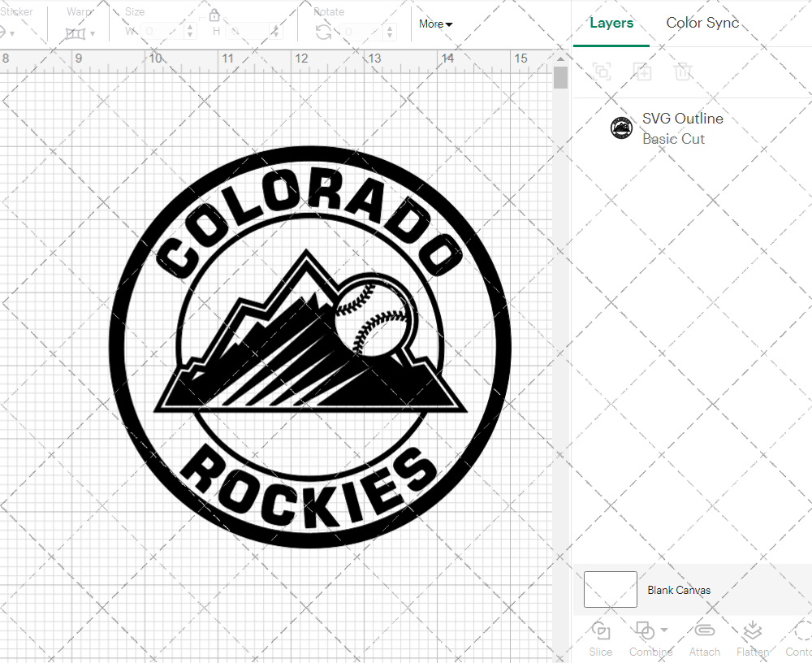
Task: Select the SVG Outline layer name
Action: click(683, 118)
